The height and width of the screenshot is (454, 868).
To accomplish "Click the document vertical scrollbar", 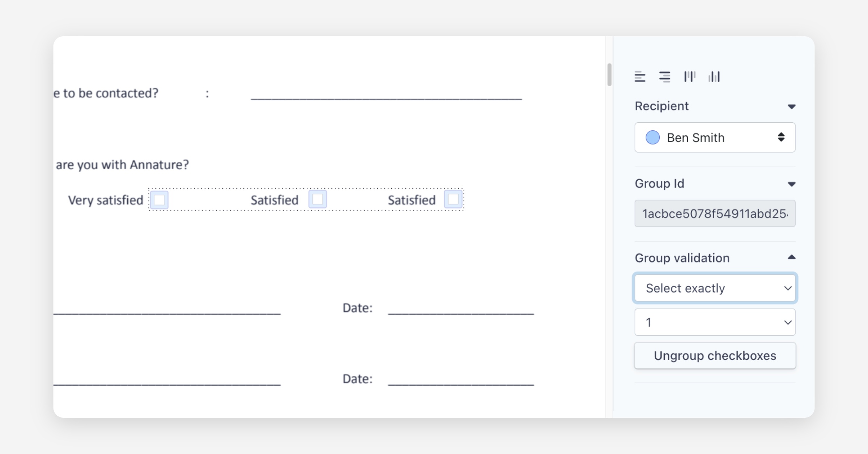I will click(x=609, y=75).
